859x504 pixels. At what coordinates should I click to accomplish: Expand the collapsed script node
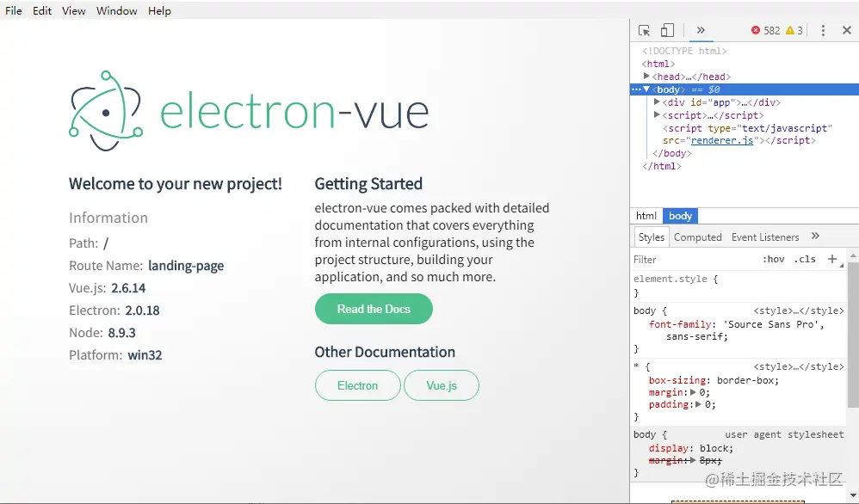coord(657,115)
